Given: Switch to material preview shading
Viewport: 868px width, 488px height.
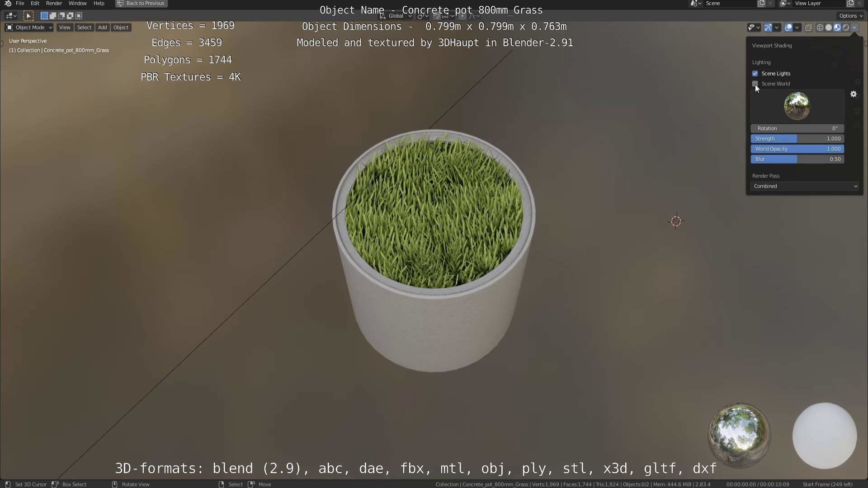Looking at the screenshot, I should pyautogui.click(x=837, y=28).
